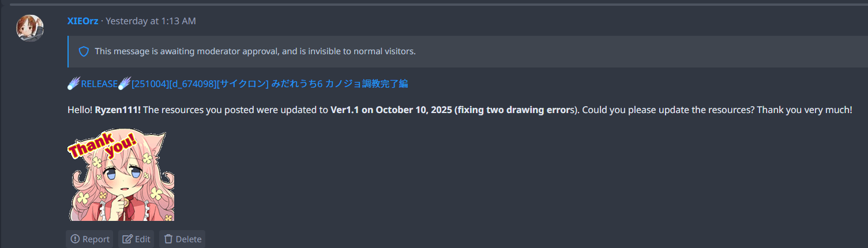This screenshot has width=868, height=248.
Task: Follow the RELEASE word in thread link
Action: (x=99, y=84)
